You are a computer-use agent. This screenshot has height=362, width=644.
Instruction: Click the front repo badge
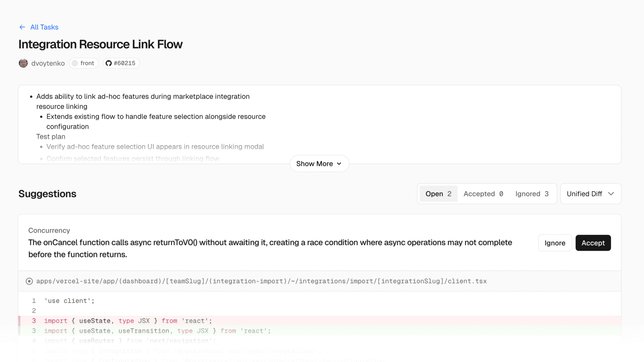tap(84, 63)
